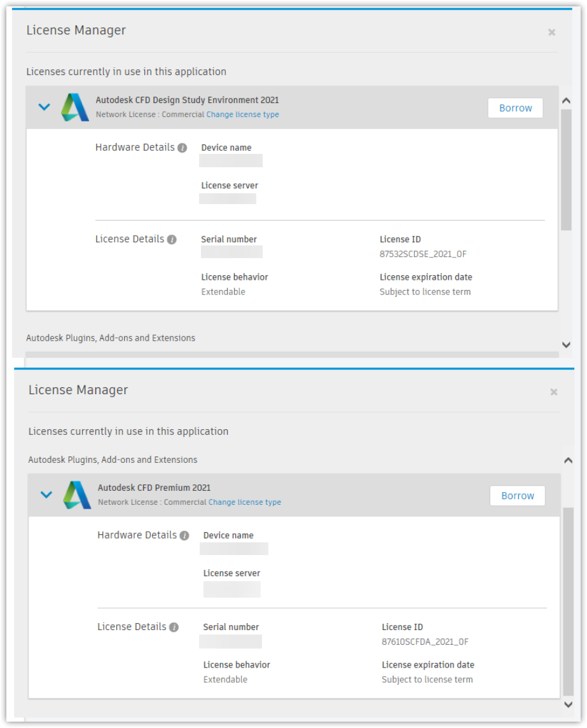The image size is (587, 728).
Task: Open Hardware Details info icon under CFD Premium 2021
Action: click(184, 535)
